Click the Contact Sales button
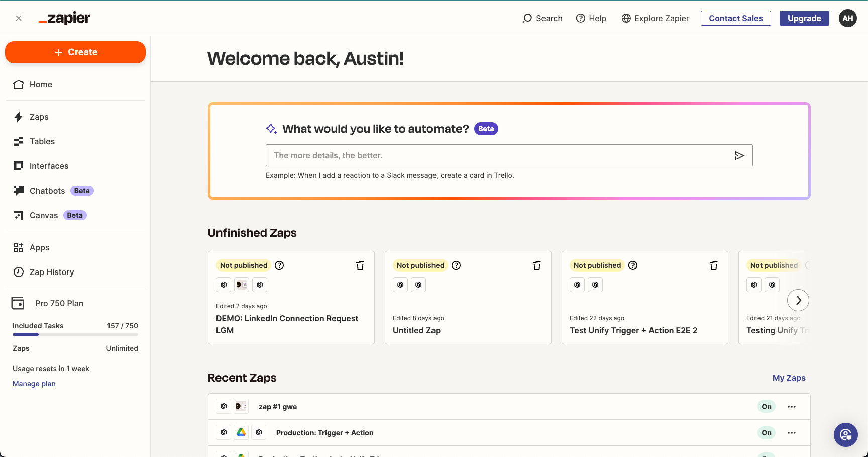This screenshot has width=868, height=457. point(735,18)
